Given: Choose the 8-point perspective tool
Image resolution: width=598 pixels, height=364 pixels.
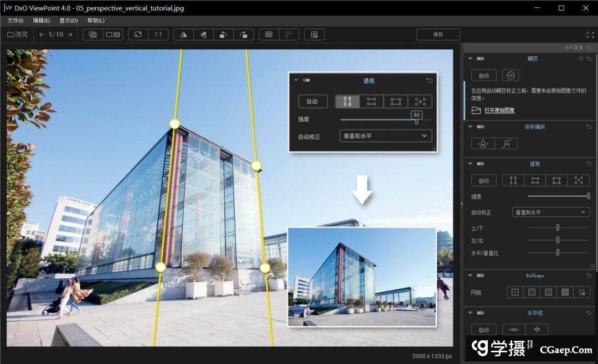Looking at the screenshot, I should [x=579, y=180].
